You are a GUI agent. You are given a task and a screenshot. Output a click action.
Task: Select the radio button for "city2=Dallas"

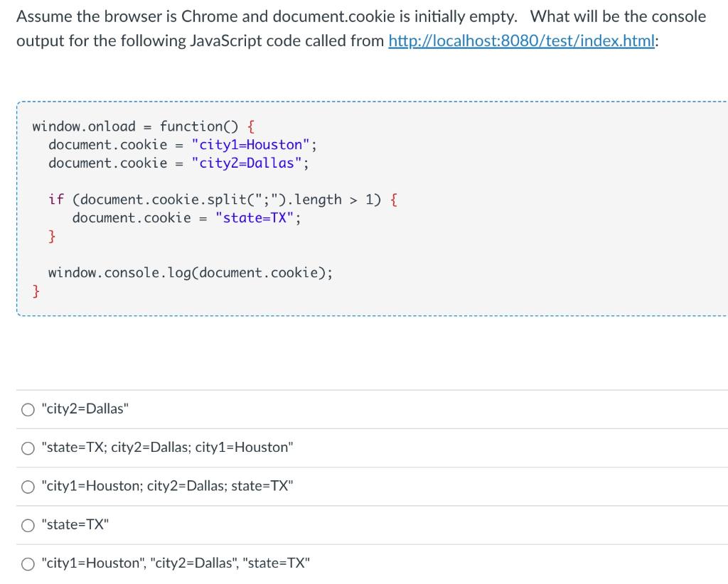(x=28, y=409)
